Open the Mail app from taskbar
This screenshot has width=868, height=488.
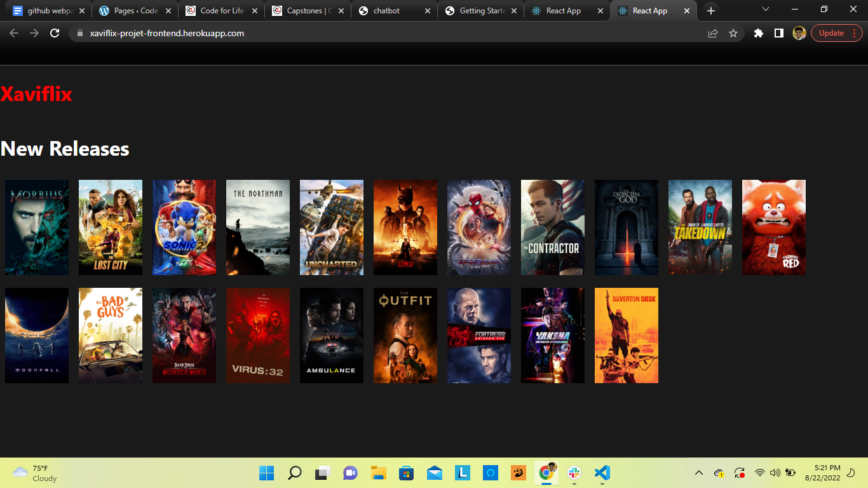point(435,473)
